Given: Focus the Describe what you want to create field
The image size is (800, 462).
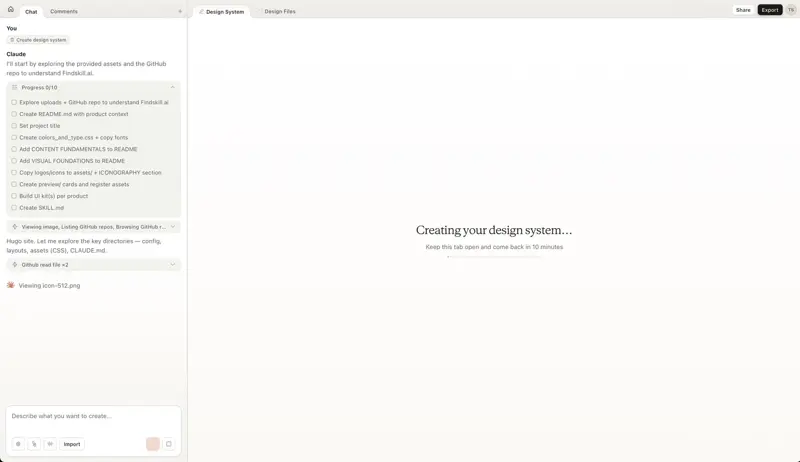Looking at the screenshot, I should point(93,416).
